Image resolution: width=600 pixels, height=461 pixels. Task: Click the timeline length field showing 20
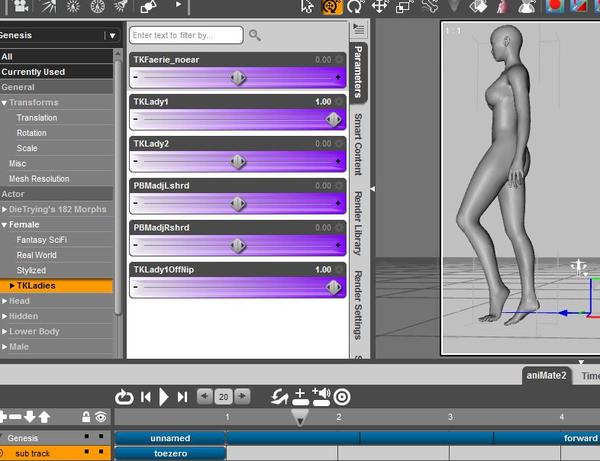pyautogui.click(x=223, y=397)
